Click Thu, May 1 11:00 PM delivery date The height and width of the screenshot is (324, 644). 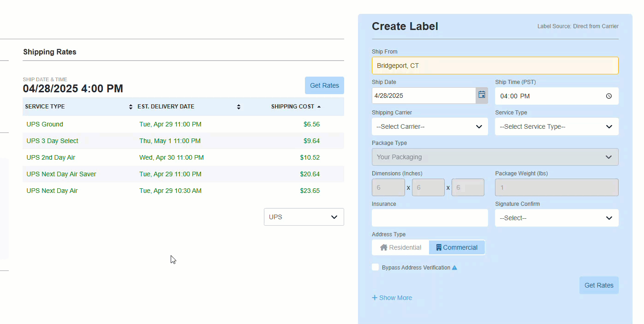click(170, 141)
